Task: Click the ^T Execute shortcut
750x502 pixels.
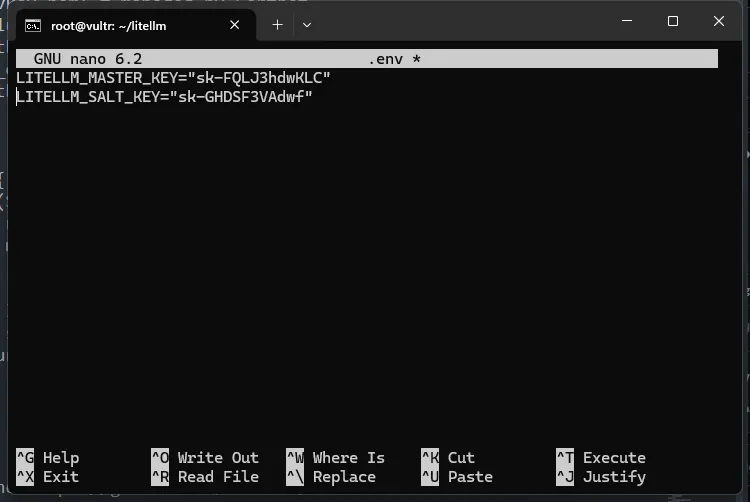Action: (601, 458)
